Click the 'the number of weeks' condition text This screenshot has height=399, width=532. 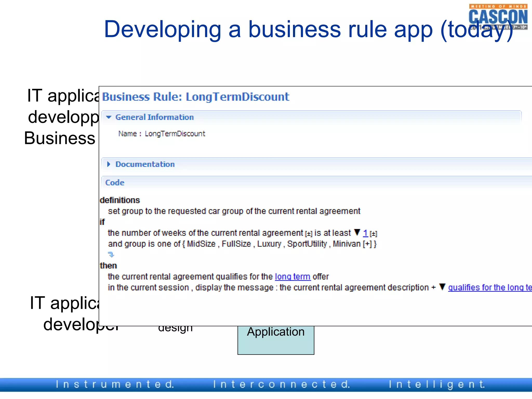tap(205, 233)
